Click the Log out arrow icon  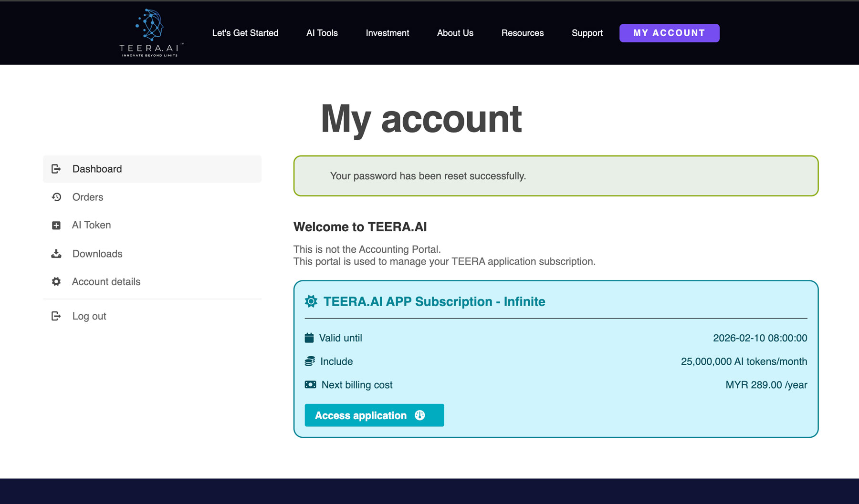(x=56, y=316)
